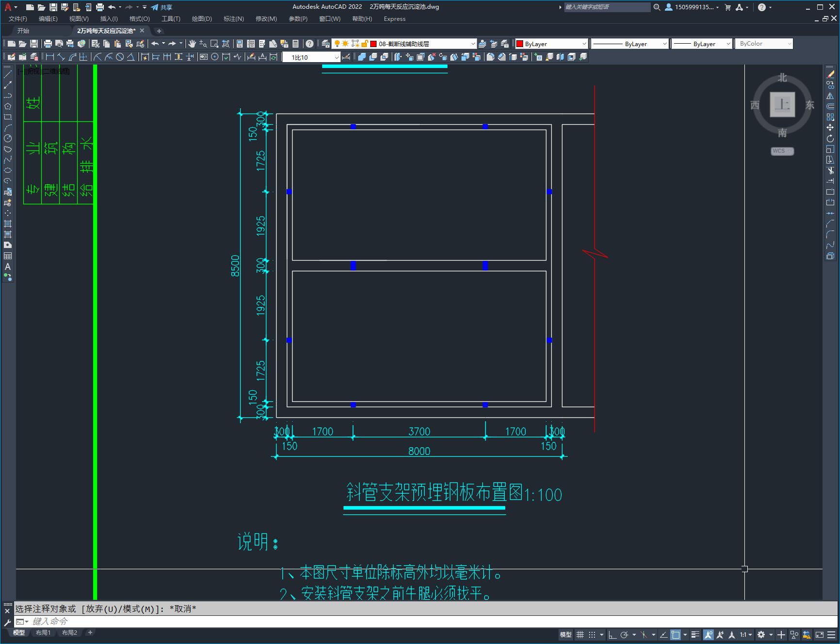Select the Linear dimension tool
Screen dimensions: 840x644
[49, 57]
